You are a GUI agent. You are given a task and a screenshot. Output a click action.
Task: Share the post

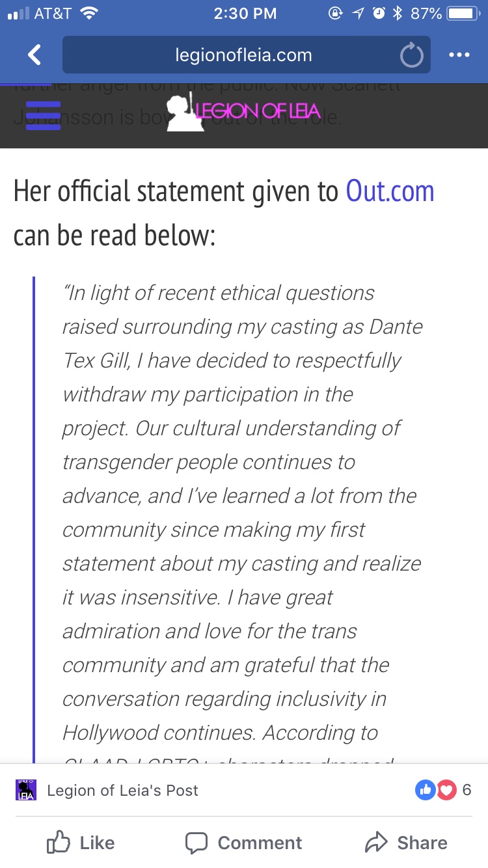(x=406, y=843)
